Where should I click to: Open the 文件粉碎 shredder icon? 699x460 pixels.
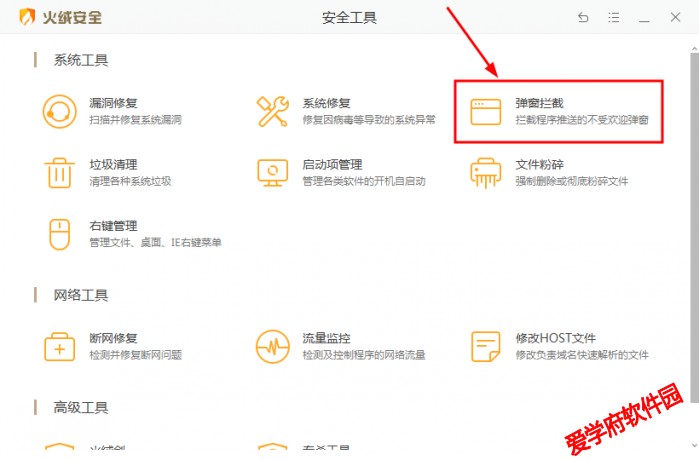[x=485, y=173]
